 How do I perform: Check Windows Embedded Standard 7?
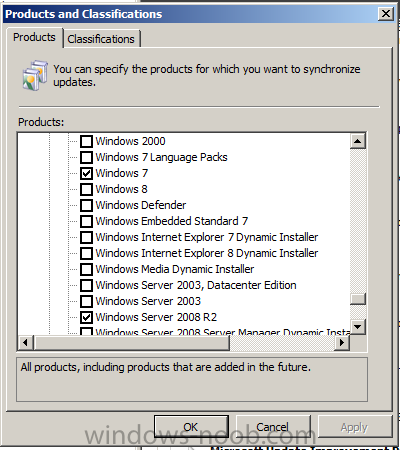pyautogui.click(x=86, y=221)
